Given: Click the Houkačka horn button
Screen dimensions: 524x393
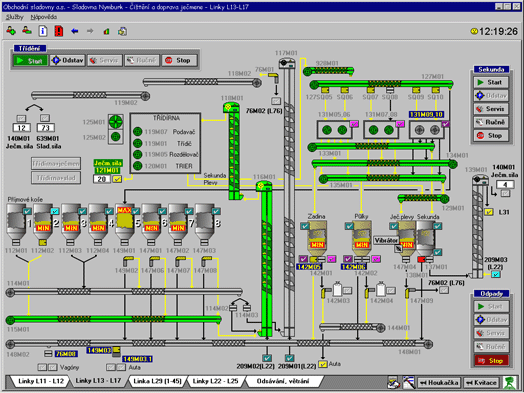Looking at the screenshot, I should coord(439,383).
